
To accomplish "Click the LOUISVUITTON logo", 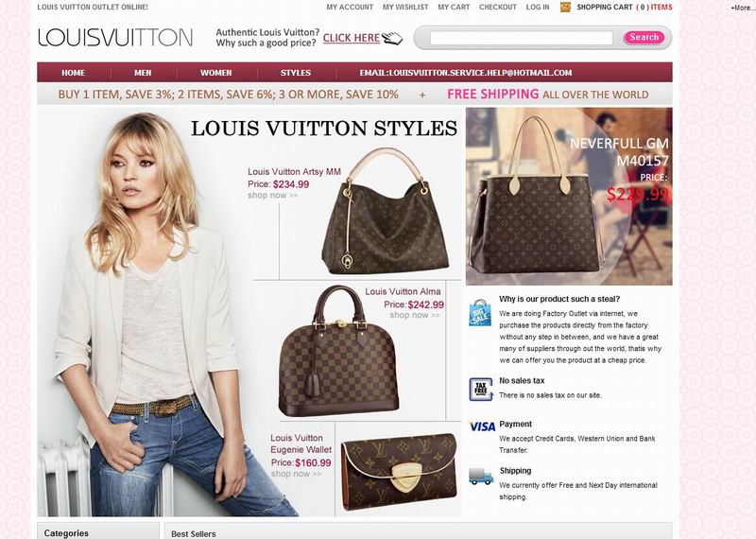I will [x=115, y=38].
